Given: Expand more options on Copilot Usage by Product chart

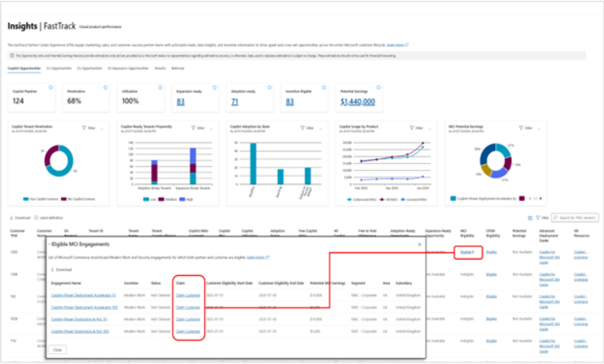Looking at the screenshot, I should (430, 128).
